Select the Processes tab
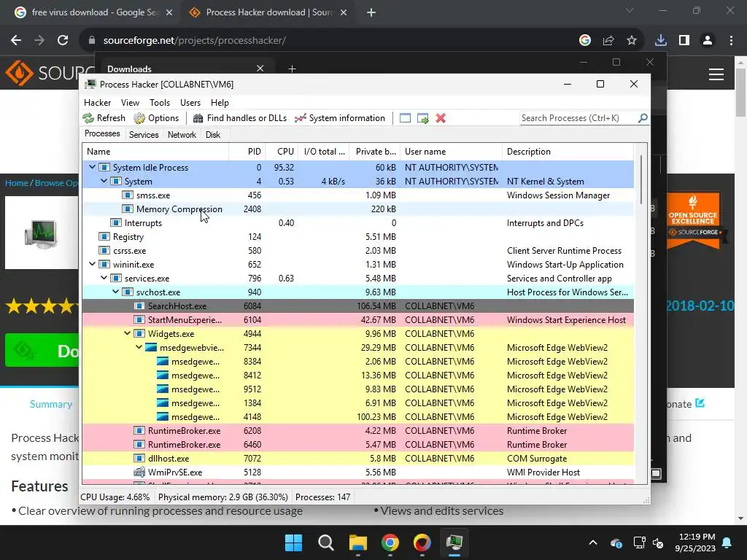747x560 pixels. click(102, 134)
